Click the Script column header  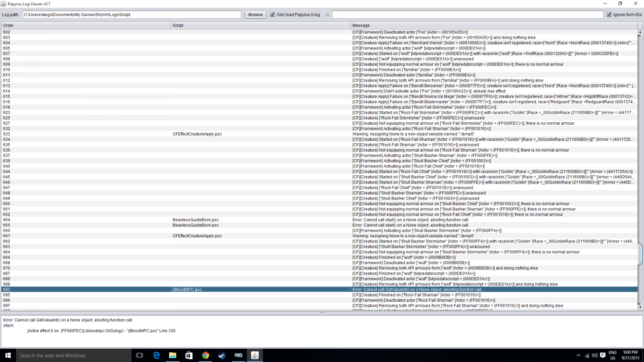260,25
